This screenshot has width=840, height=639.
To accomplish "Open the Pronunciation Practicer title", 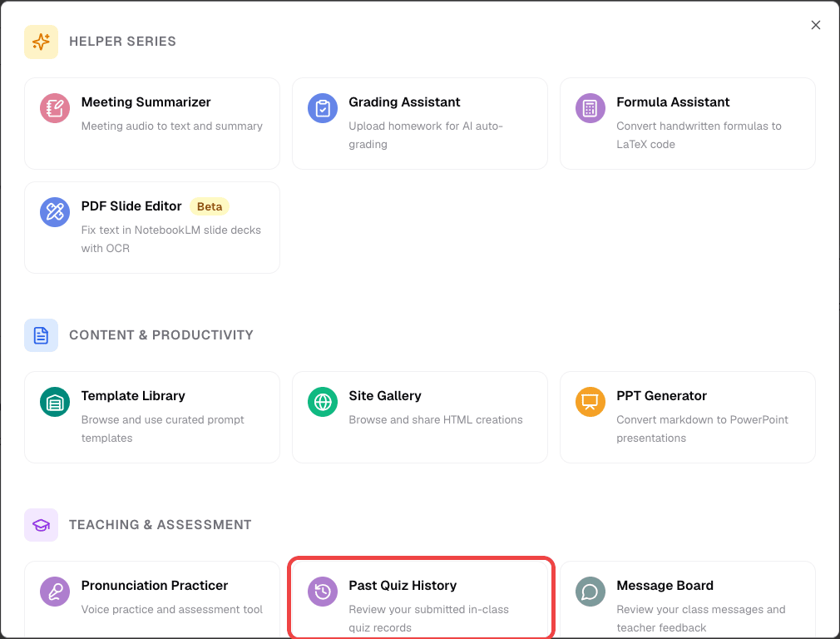I will coord(155,586).
